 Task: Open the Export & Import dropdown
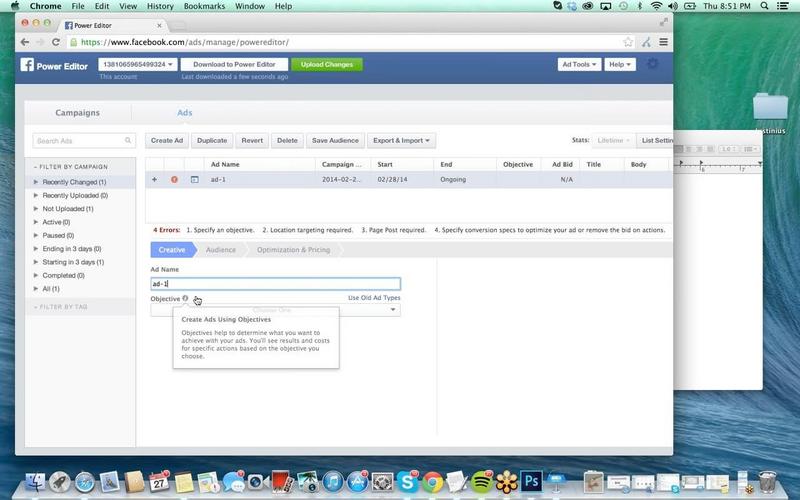[401, 140]
